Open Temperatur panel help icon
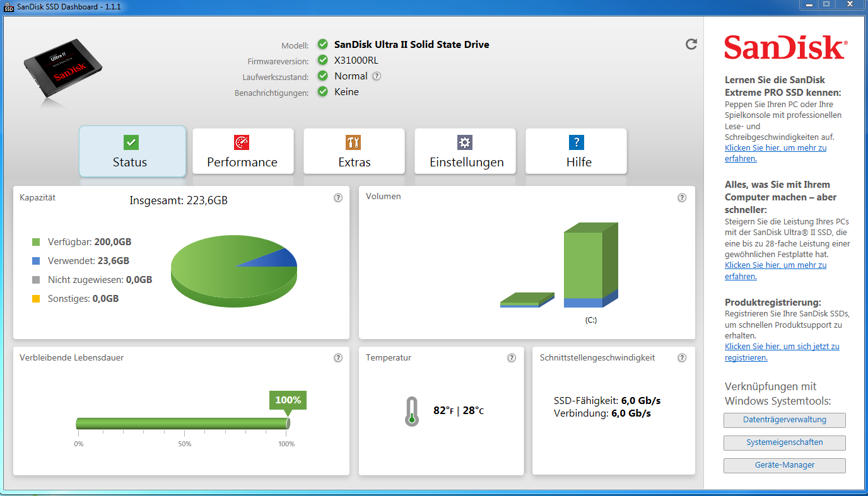Image resolution: width=868 pixels, height=496 pixels. 512,358
